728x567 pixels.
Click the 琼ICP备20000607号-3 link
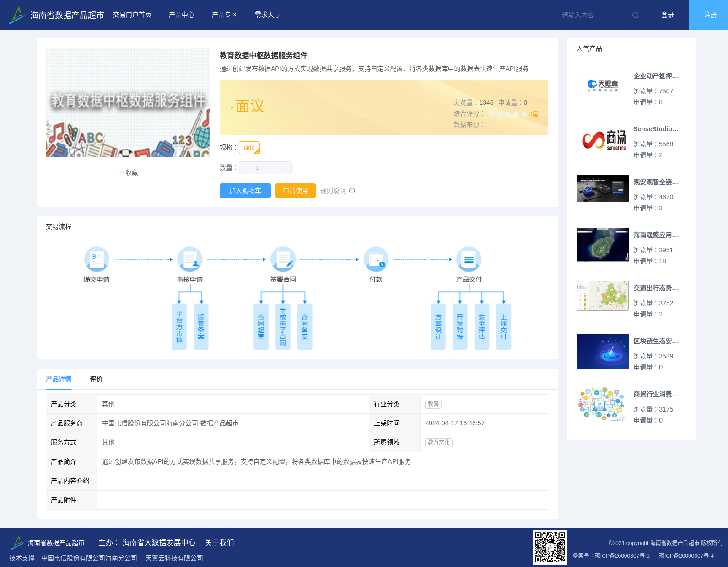(x=622, y=556)
